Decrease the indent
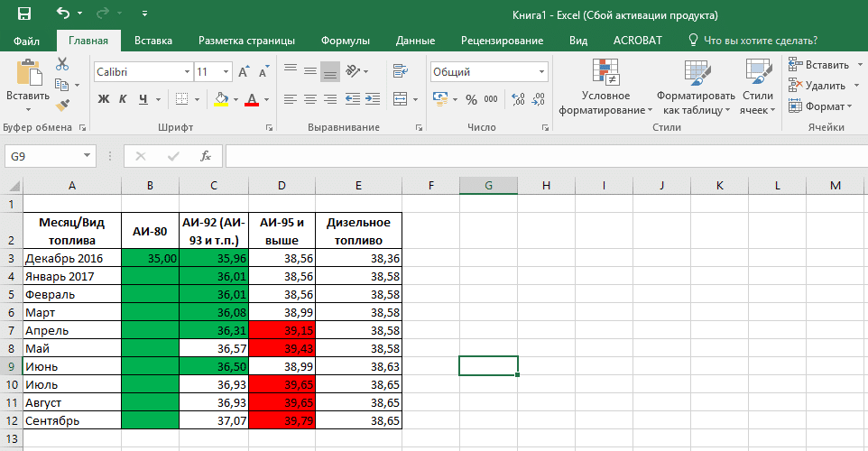868x451 pixels. tap(353, 99)
